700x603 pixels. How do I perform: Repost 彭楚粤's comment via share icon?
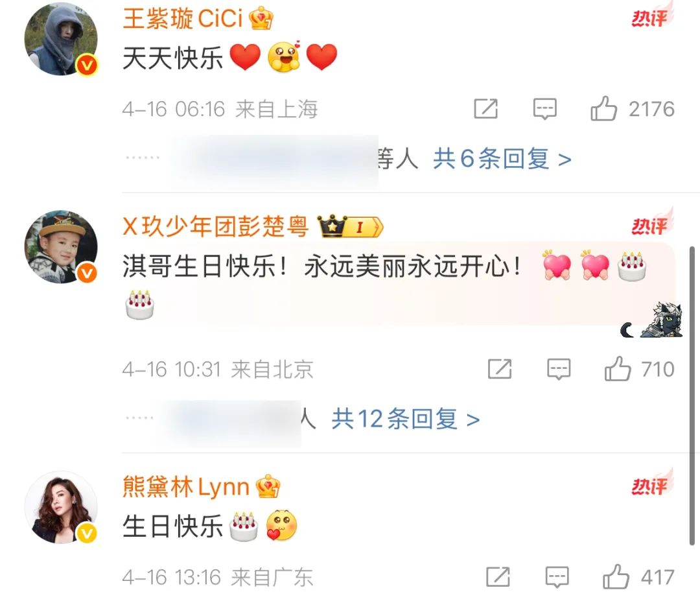pyautogui.click(x=500, y=368)
